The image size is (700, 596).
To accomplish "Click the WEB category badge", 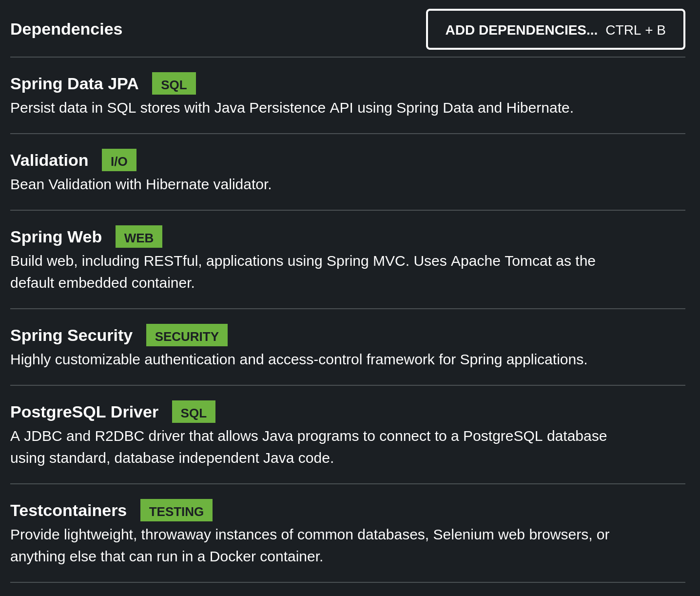I will [x=139, y=237].
